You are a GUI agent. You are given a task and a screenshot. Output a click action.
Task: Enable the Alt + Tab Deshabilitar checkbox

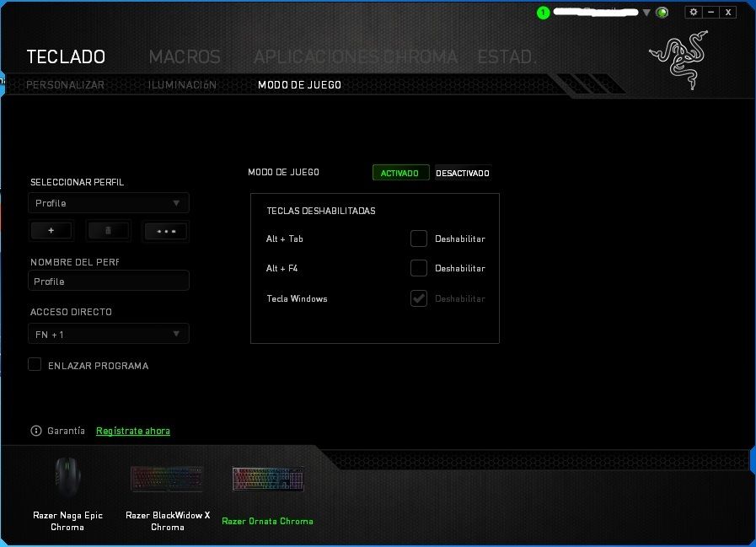point(419,239)
